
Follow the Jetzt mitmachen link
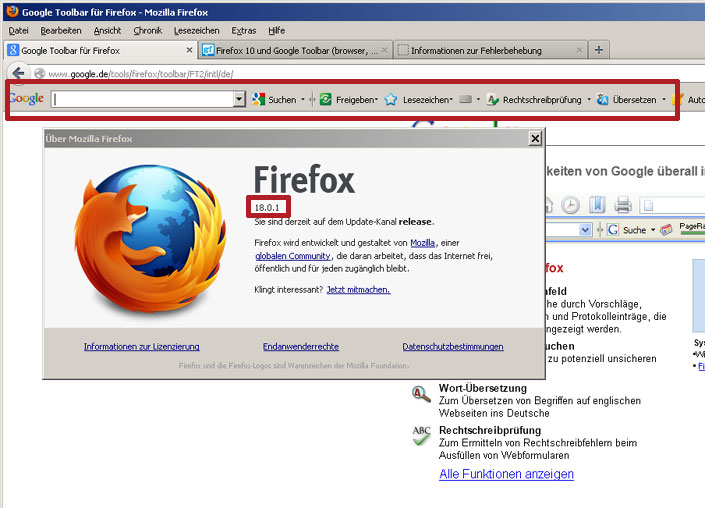coord(358,290)
